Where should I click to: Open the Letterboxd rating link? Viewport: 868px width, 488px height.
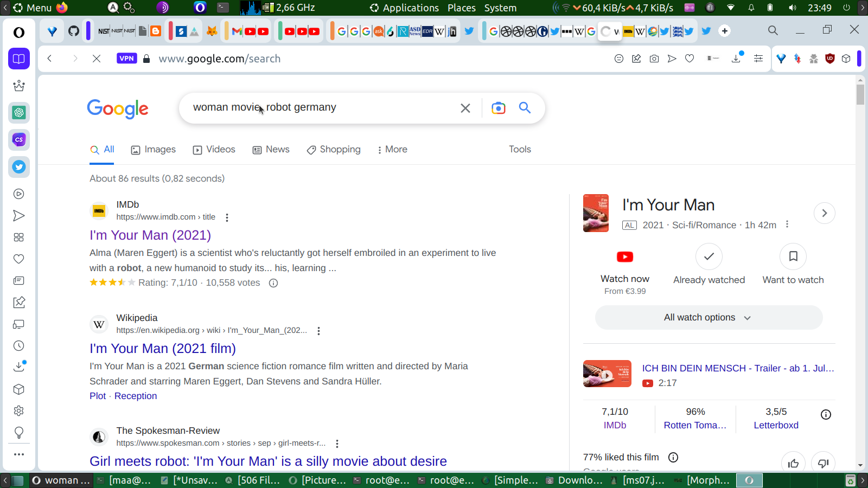776,425
